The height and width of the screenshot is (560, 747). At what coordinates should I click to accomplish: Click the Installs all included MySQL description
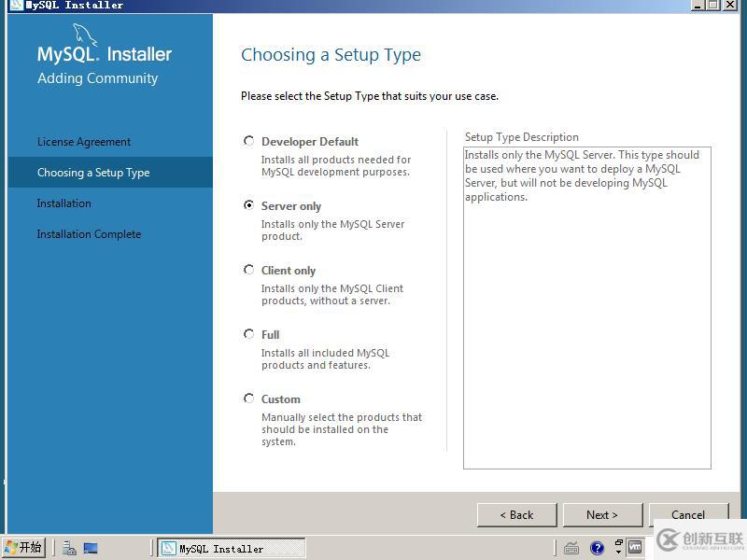pyautogui.click(x=325, y=359)
